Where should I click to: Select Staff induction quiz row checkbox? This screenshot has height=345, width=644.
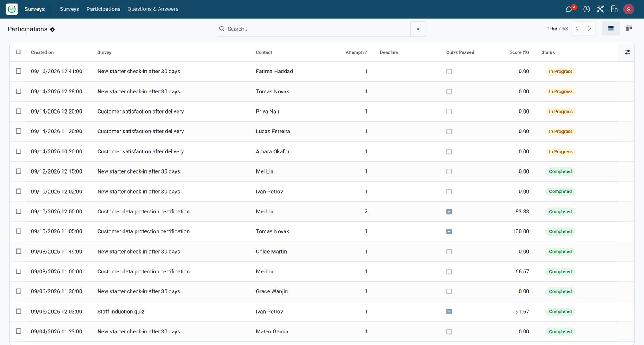click(x=18, y=311)
